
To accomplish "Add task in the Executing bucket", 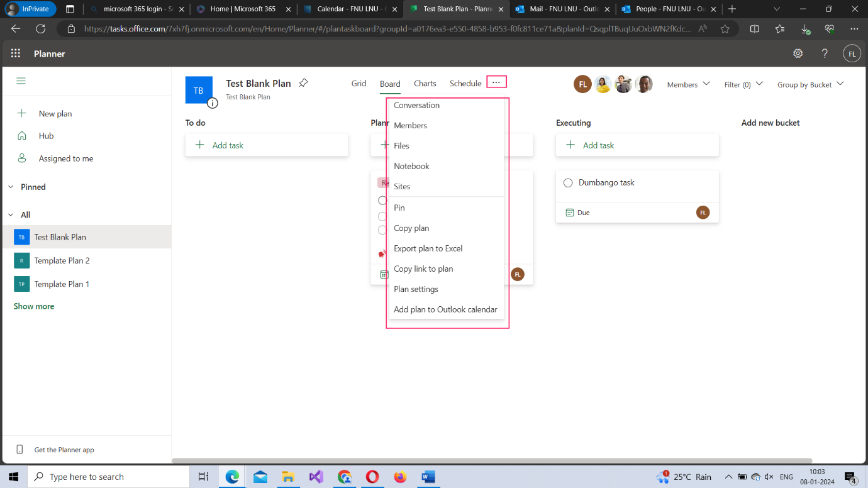I will pyautogui.click(x=637, y=145).
